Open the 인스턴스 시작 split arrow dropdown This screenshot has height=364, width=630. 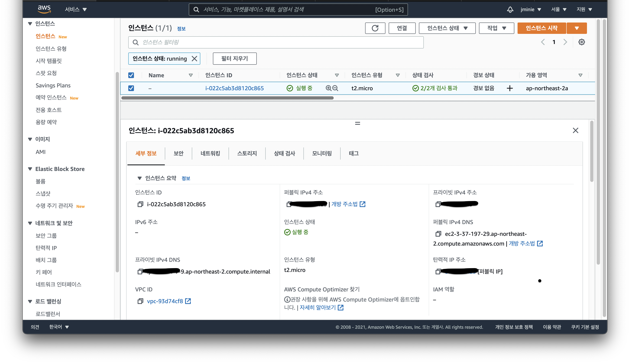point(577,28)
